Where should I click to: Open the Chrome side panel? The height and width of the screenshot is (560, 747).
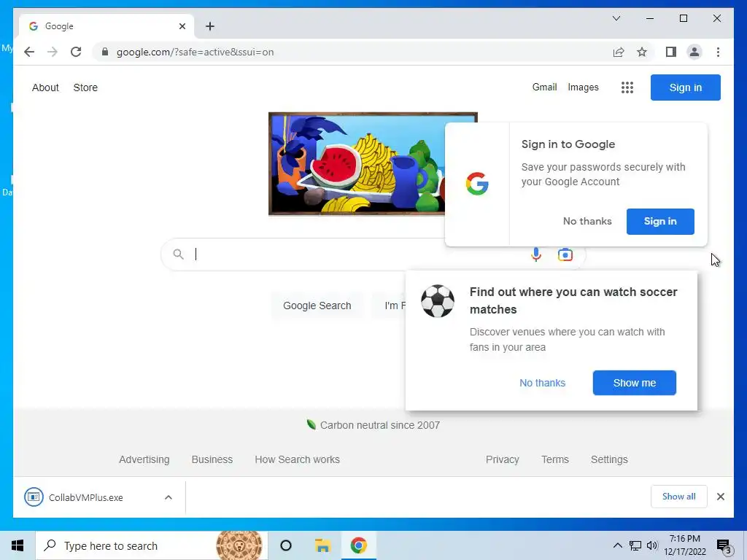671,52
